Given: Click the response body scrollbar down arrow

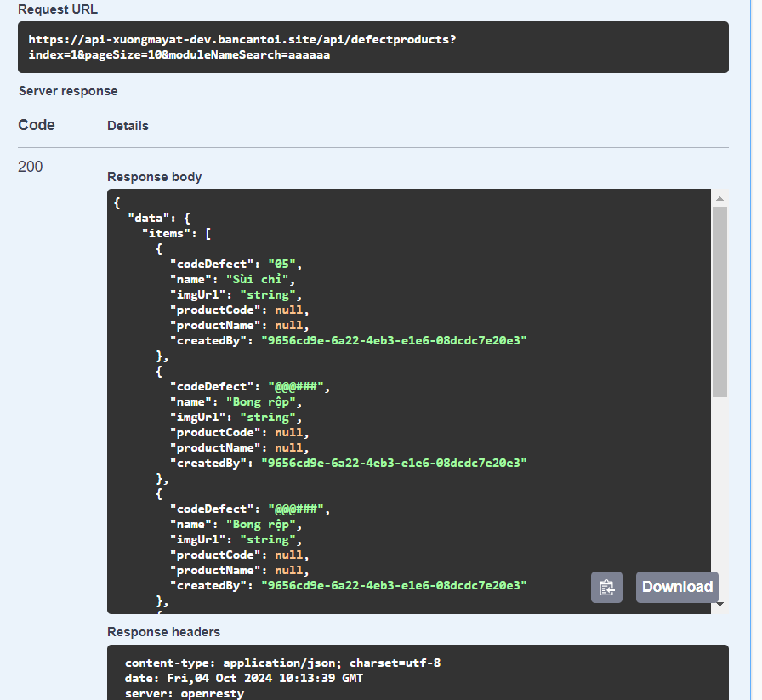Looking at the screenshot, I should [719, 604].
